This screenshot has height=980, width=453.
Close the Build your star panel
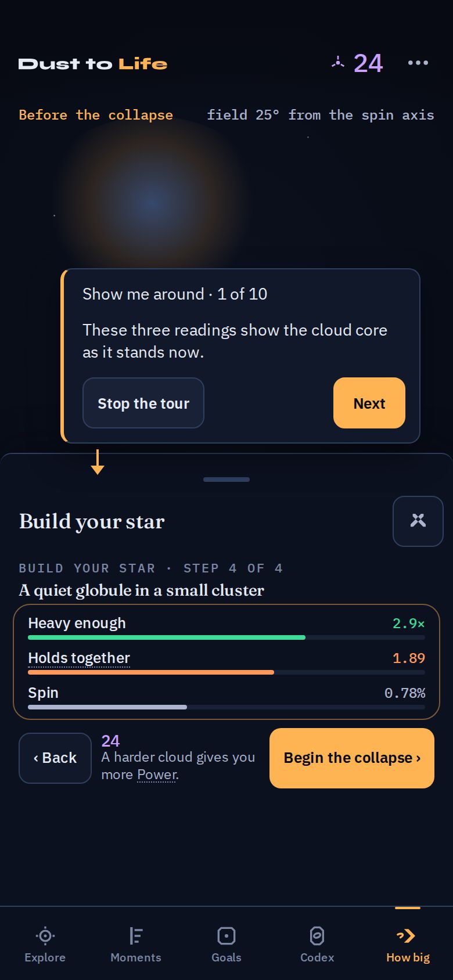[x=418, y=521]
